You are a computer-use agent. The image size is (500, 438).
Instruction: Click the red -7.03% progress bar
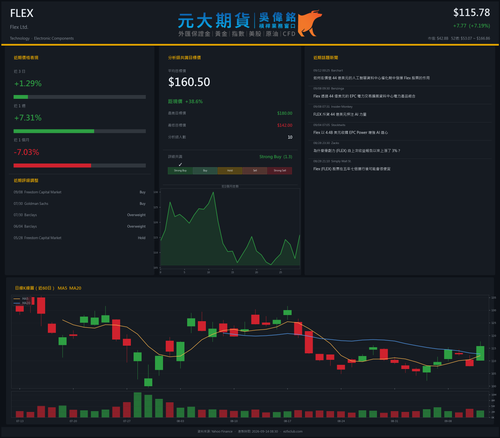(52, 166)
